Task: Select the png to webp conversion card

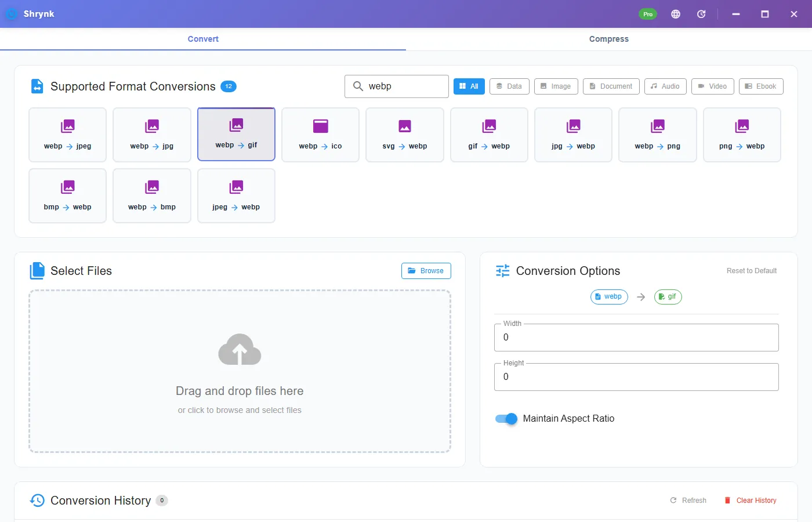Action: (x=742, y=135)
